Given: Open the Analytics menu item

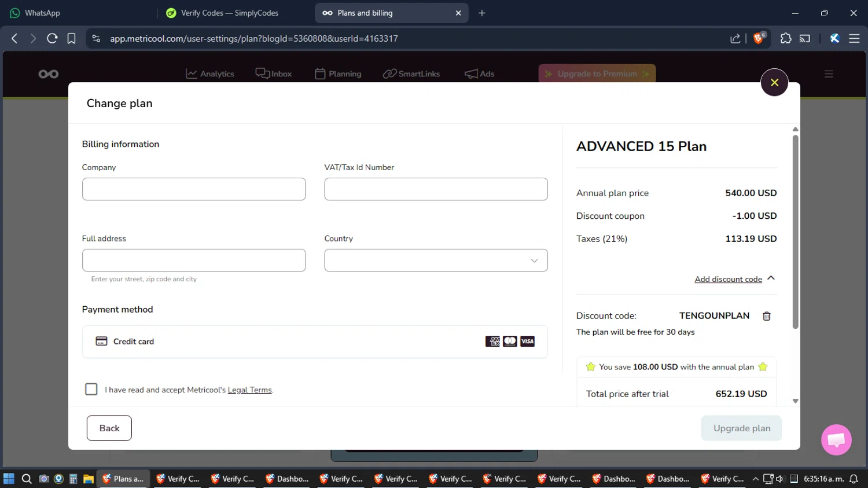Looking at the screenshot, I should coord(209,74).
